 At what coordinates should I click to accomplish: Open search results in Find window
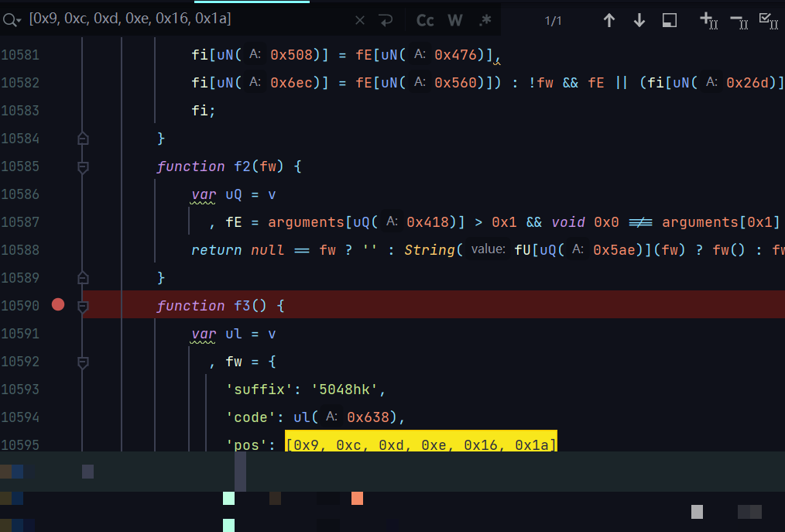coord(670,20)
